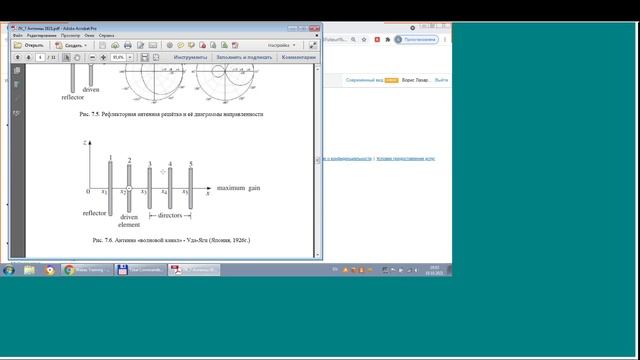Open the Chrome three-dot menu
This screenshot has width=640, height=360.
(x=445, y=40)
